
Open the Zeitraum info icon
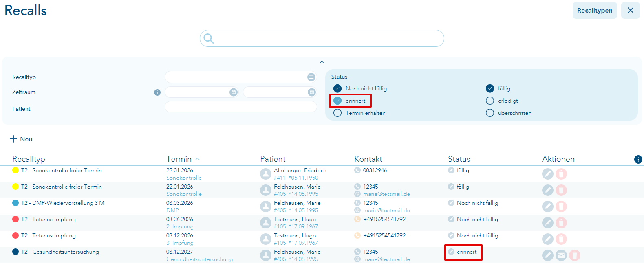pyautogui.click(x=157, y=92)
